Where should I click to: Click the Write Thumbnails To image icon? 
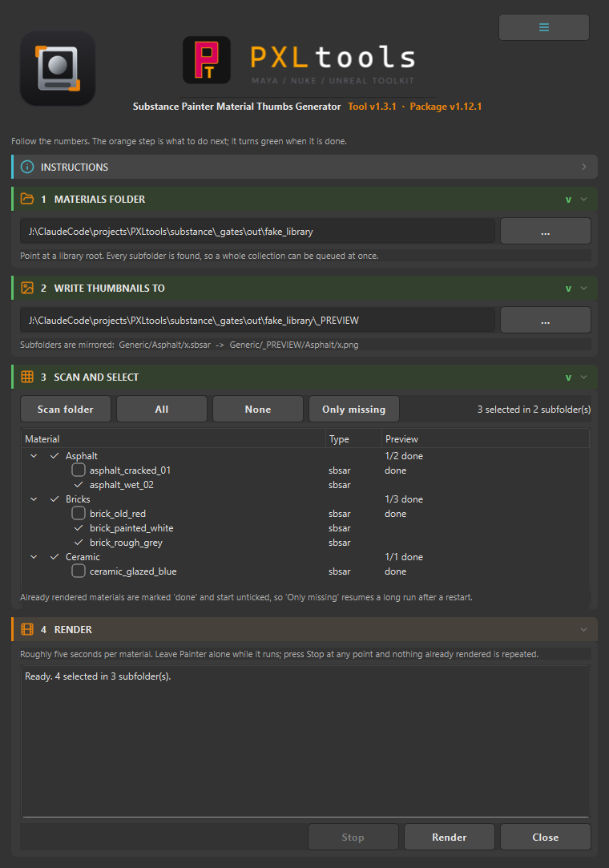pos(27,288)
